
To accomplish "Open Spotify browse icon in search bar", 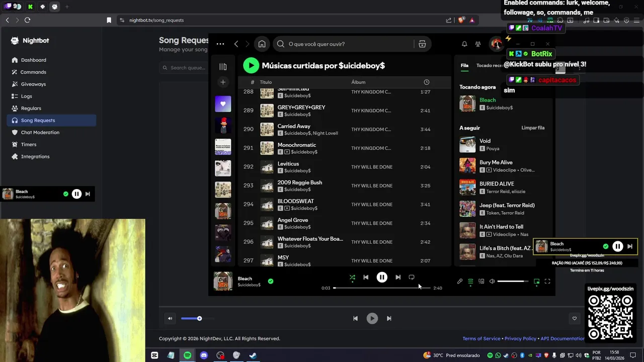I will pos(422,44).
